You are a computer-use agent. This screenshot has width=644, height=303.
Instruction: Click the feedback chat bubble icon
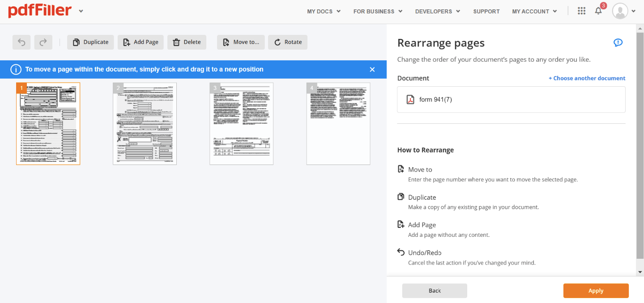(x=618, y=43)
